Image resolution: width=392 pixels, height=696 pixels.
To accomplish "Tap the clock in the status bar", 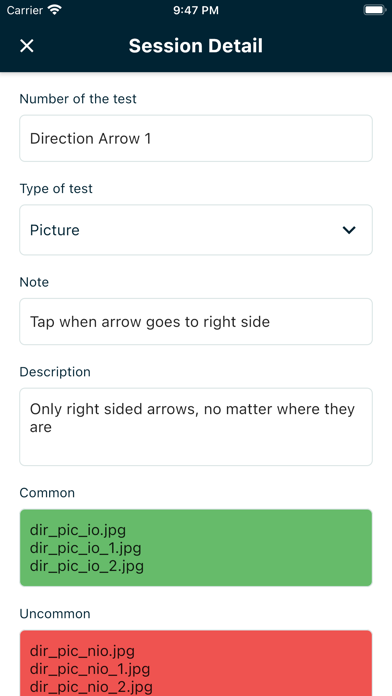I will tap(196, 10).
